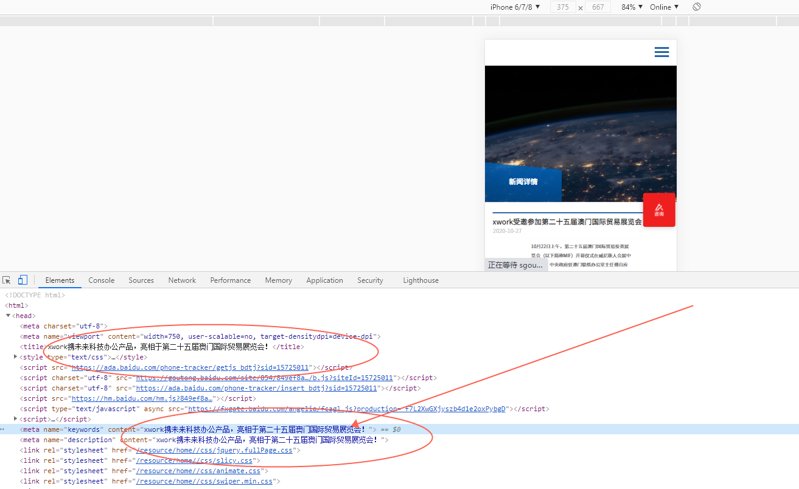The width and height of the screenshot is (799, 489).
Task: Click the red consultation floating icon
Action: click(659, 210)
